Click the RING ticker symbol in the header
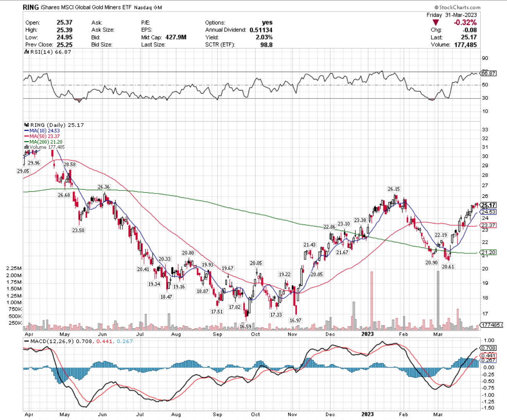The width and height of the screenshot is (507, 420). pyautogui.click(x=31, y=7)
